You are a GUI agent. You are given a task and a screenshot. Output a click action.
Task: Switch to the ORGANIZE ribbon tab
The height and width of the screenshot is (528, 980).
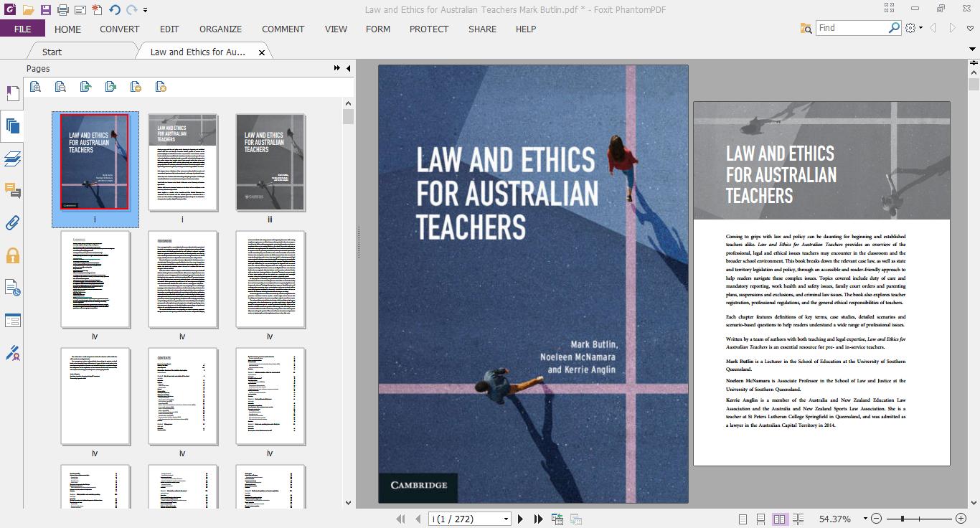221,29
